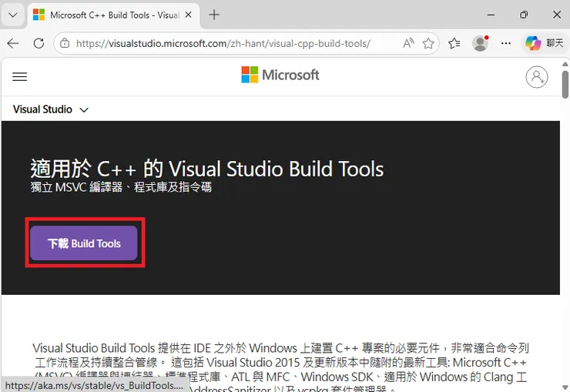570x392 pixels.
Task: Sign in via the account icon
Action: tap(537, 77)
